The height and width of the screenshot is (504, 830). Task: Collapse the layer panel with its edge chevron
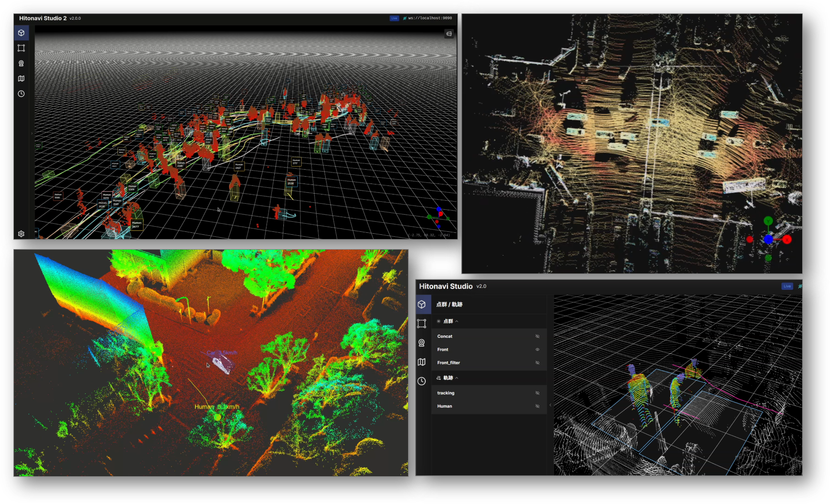pos(550,405)
